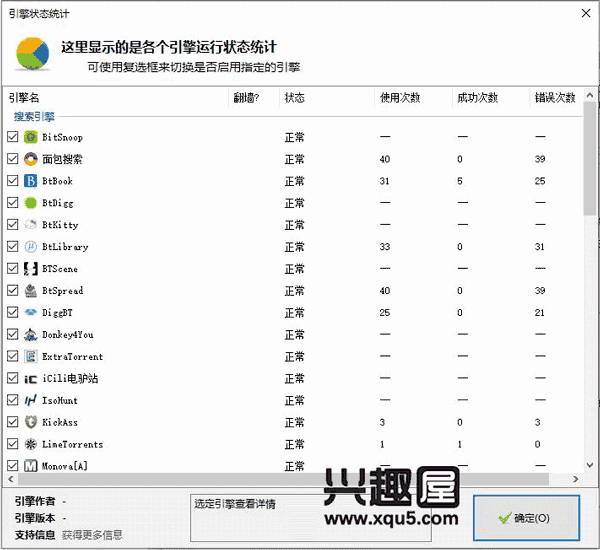Image resolution: width=600 pixels, height=550 pixels.
Task: Click the 确定(O) confirm button
Action: click(x=527, y=518)
